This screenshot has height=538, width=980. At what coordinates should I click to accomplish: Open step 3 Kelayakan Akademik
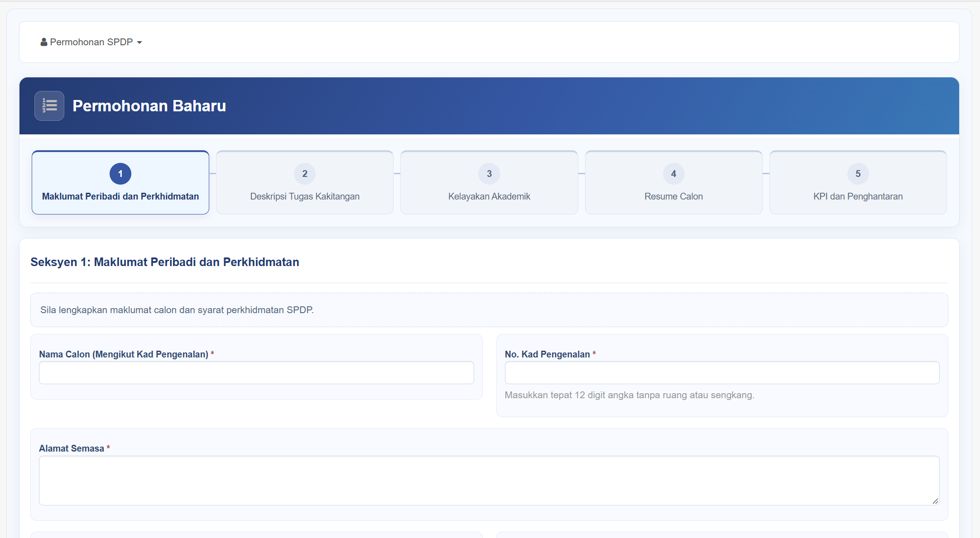tap(489, 182)
